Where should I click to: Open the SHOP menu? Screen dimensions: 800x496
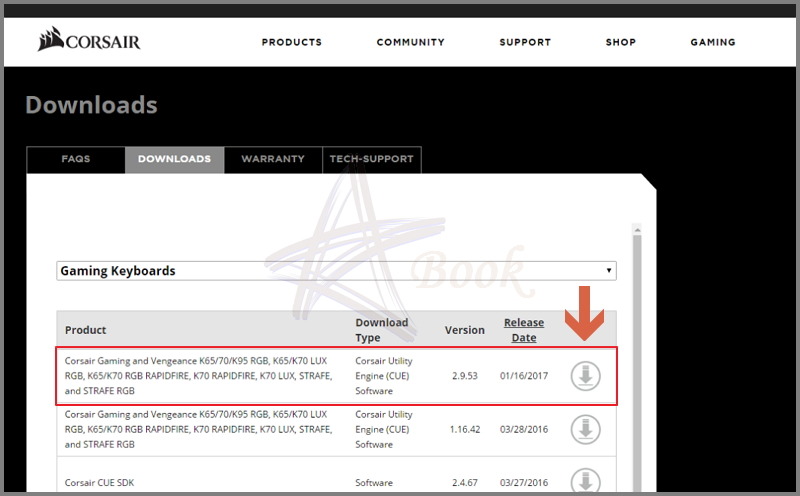(x=621, y=42)
